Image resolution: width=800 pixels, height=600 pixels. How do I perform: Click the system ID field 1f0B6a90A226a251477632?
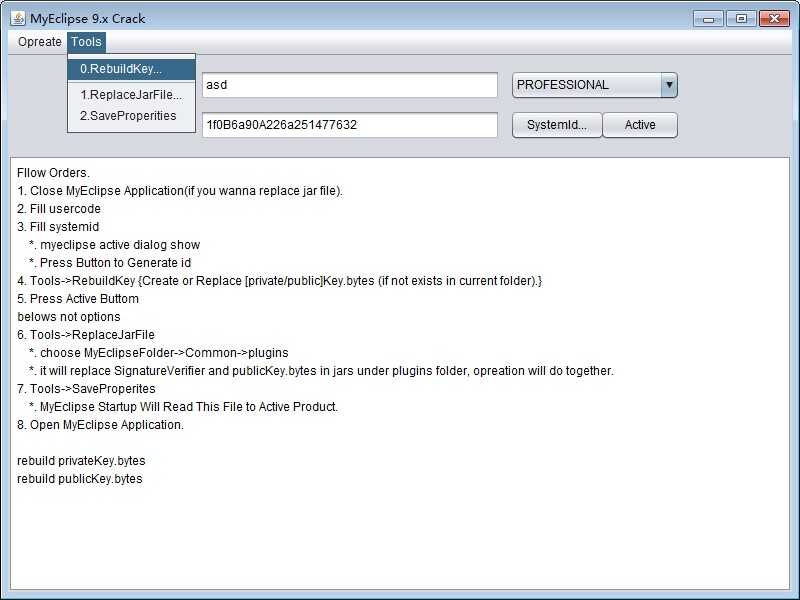coord(349,125)
